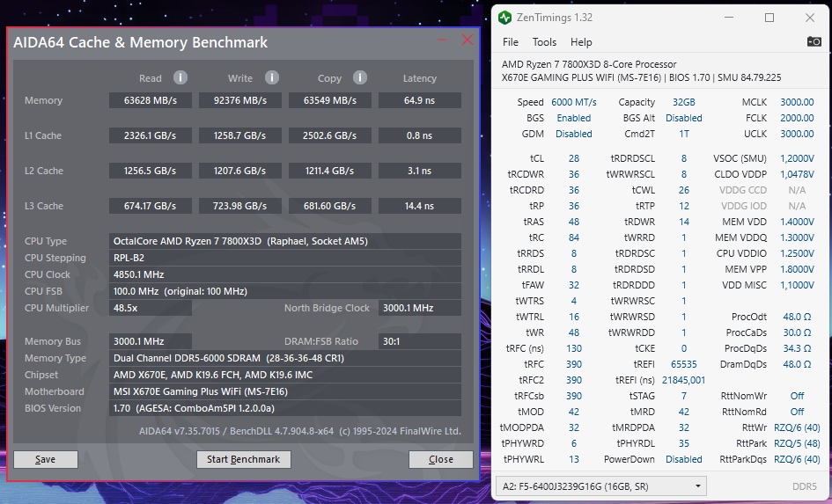This screenshot has width=832, height=504.
Task: Click MEM VDD value 1.4000V
Action: pyautogui.click(x=797, y=222)
